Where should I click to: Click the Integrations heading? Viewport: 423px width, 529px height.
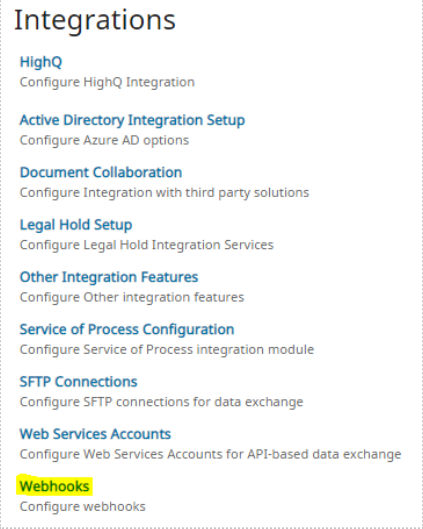point(95,20)
